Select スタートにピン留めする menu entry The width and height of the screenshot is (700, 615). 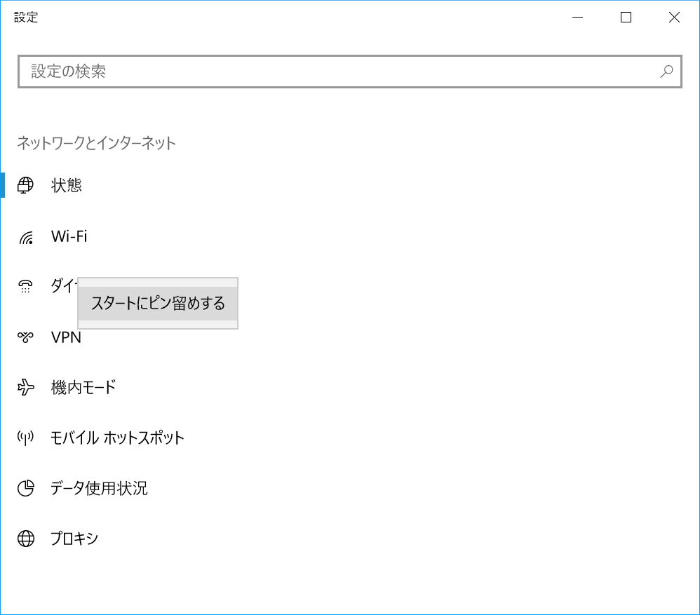(158, 304)
